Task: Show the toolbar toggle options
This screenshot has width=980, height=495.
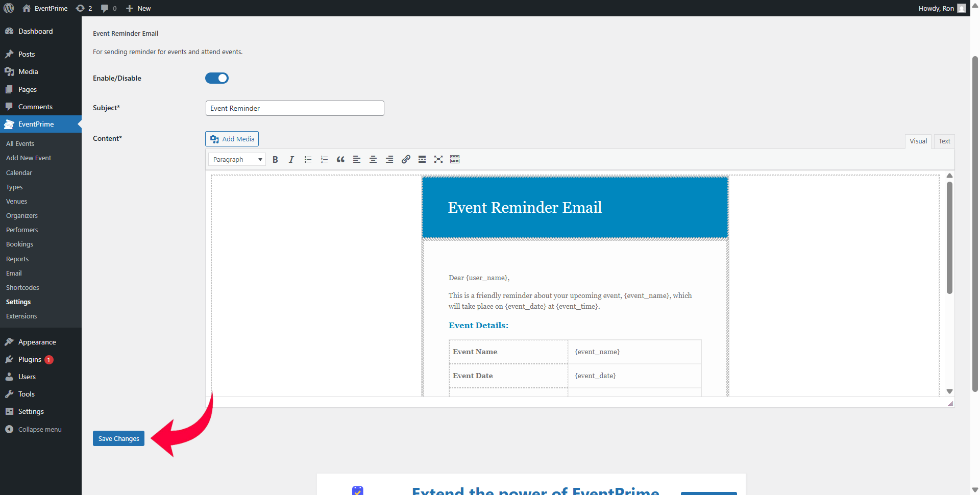Action: pos(455,159)
